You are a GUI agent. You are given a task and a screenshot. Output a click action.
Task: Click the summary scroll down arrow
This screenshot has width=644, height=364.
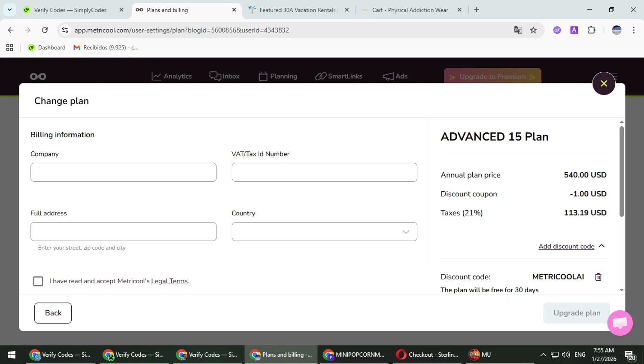point(621,290)
